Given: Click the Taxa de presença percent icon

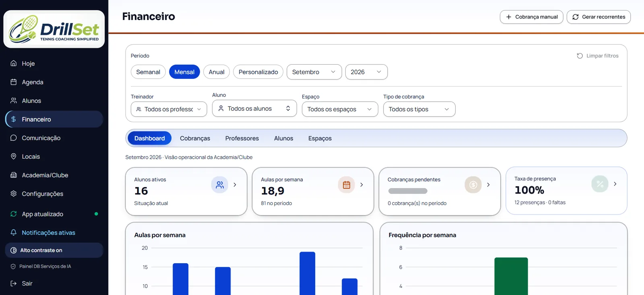Looking at the screenshot, I should 600,184.
